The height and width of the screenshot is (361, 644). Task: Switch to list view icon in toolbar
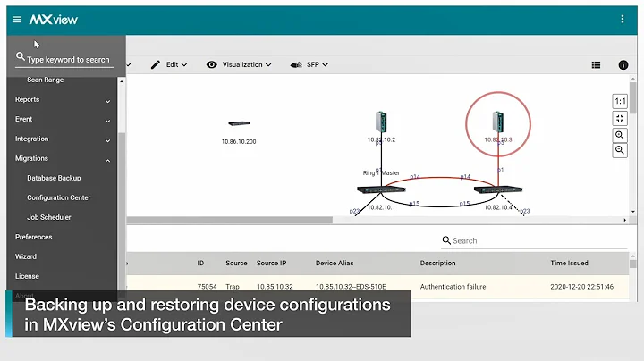pyautogui.click(x=596, y=65)
